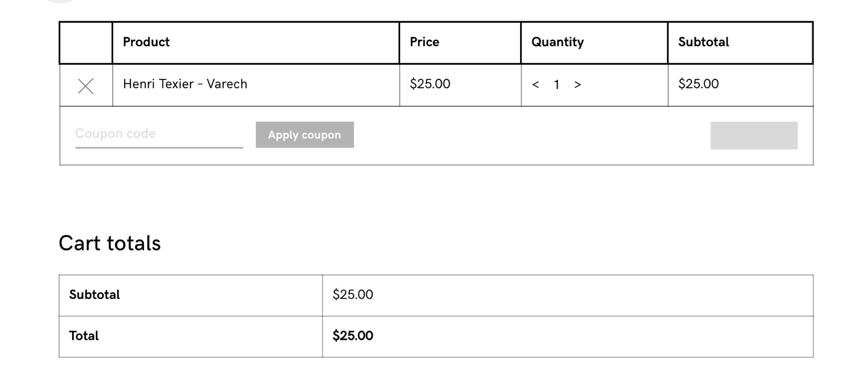Click the Cart totals heading
Image resolution: width=868 pixels, height=372 pixels.
[x=110, y=243]
